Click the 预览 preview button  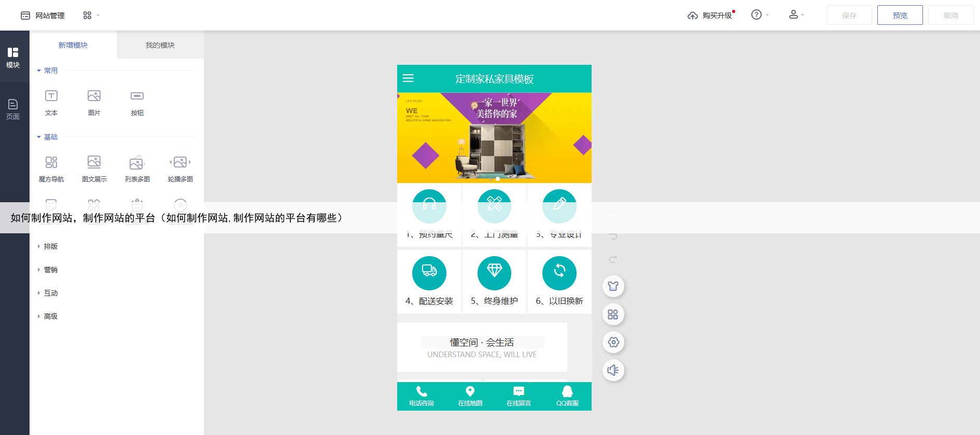(x=900, y=16)
